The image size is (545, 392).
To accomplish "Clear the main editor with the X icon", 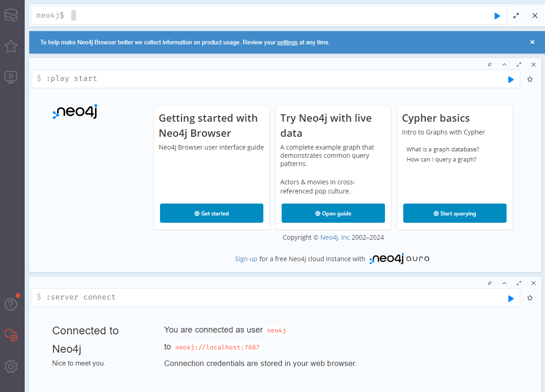I will (x=535, y=16).
